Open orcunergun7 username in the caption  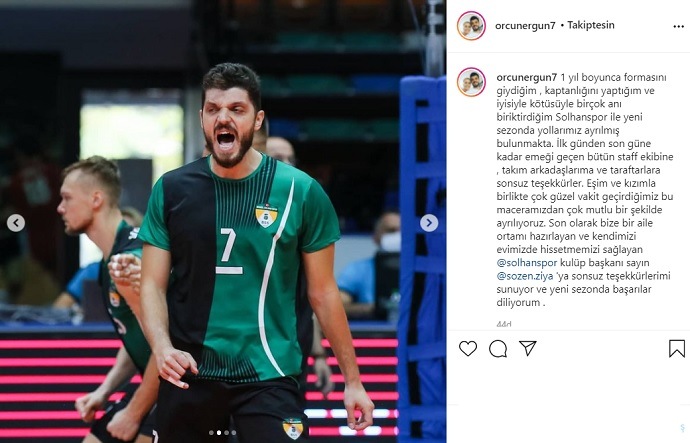526,77
